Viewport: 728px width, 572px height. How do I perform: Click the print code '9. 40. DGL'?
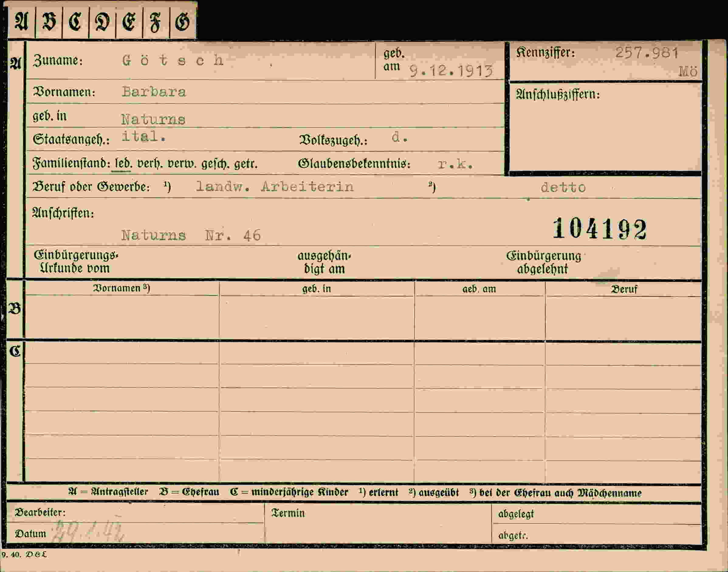pyautogui.click(x=24, y=555)
